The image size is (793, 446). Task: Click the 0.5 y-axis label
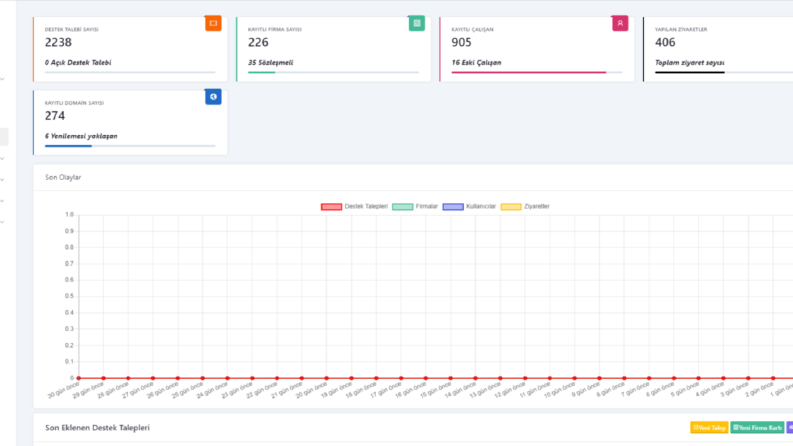(x=69, y=296)
